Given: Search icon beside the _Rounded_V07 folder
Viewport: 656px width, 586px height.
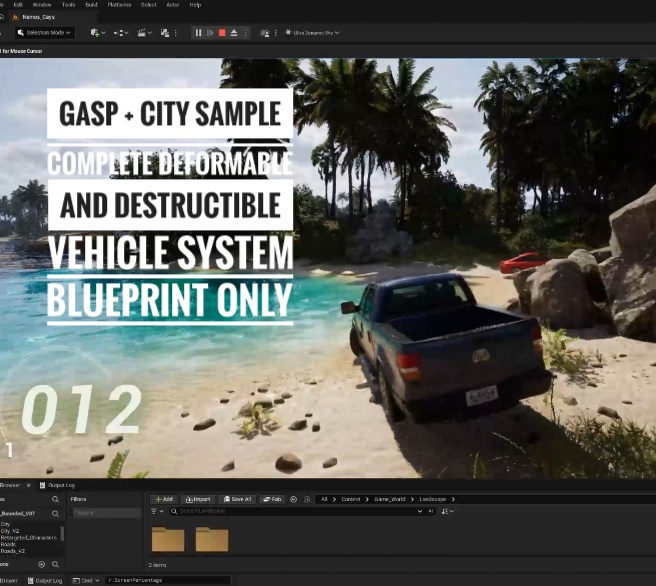Looking at the screenshot, I should 55,514.
